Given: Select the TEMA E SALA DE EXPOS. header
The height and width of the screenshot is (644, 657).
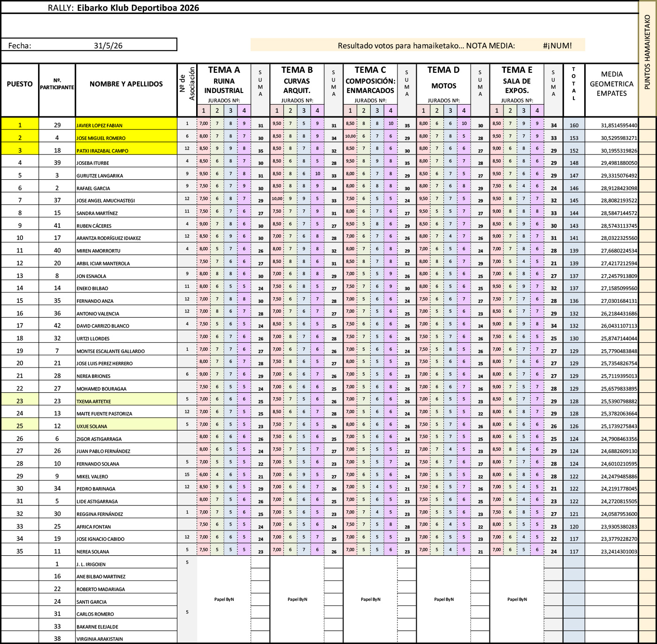Looking at the screenshot, I should pyautogui.click(x=517, y=80).
